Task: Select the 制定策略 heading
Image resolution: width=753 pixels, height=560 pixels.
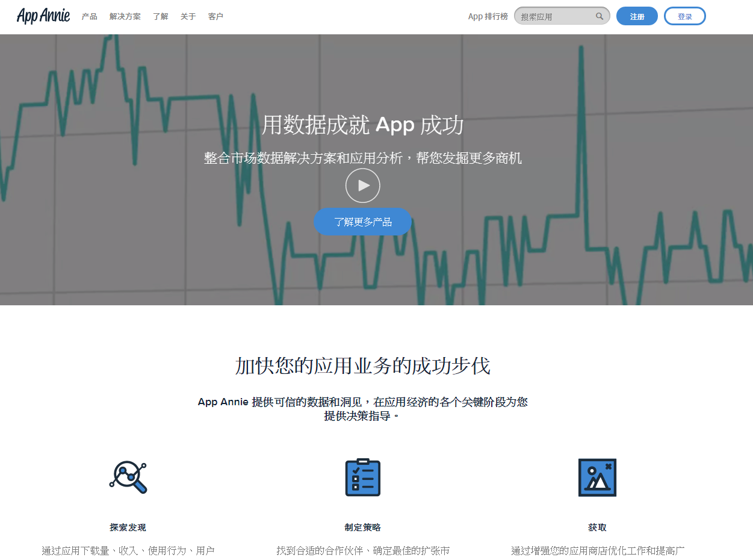Action: pos(362,527)
